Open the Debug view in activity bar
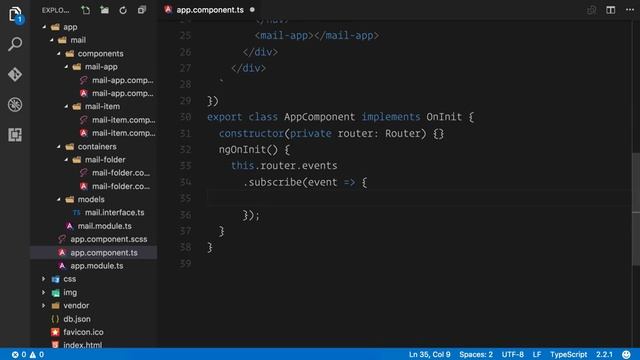This screenshot has height=360, width=640. tap(15, 104)
